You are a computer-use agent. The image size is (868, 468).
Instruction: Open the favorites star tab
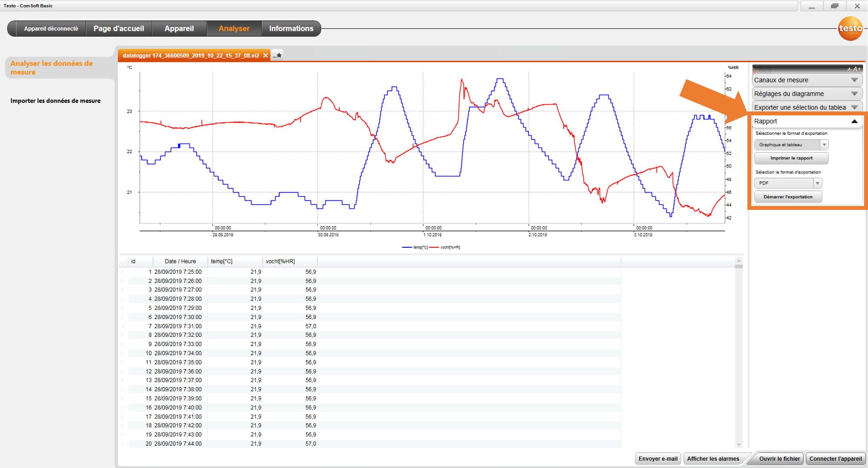[278, 55]
